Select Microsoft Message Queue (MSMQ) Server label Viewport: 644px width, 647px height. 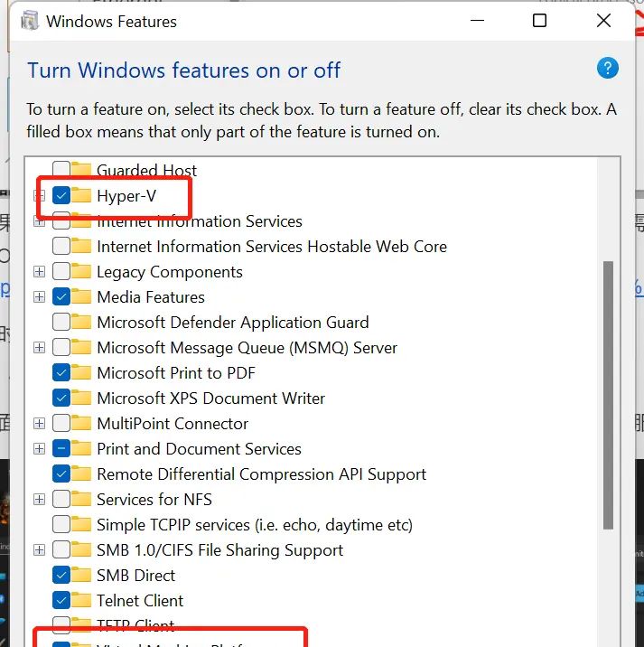(x=247, y=348)
